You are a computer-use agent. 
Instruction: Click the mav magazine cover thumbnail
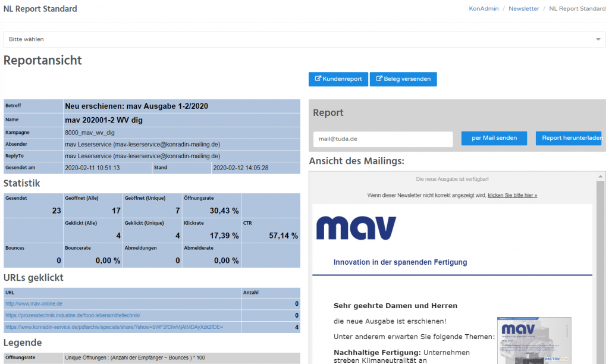534,340
